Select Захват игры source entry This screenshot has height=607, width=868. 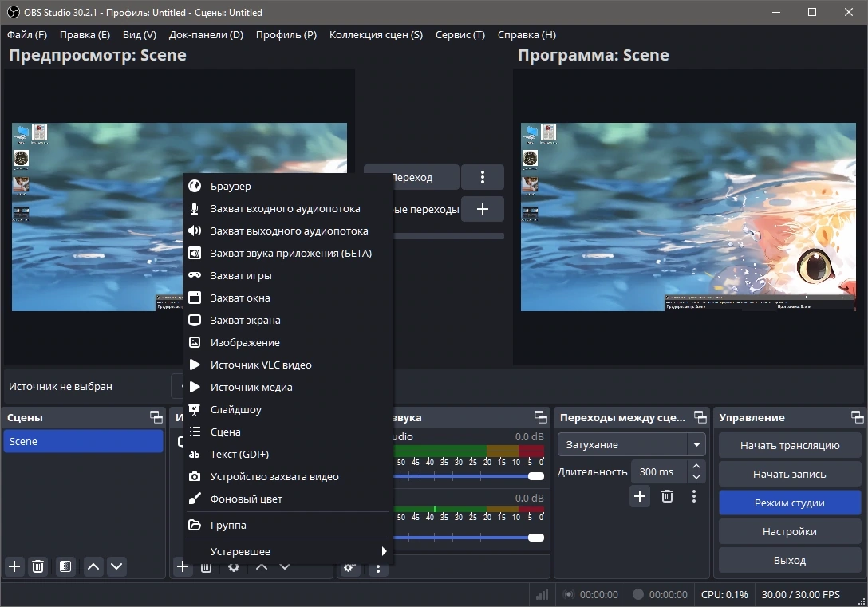pyautogui.click(x=287, y=275)
